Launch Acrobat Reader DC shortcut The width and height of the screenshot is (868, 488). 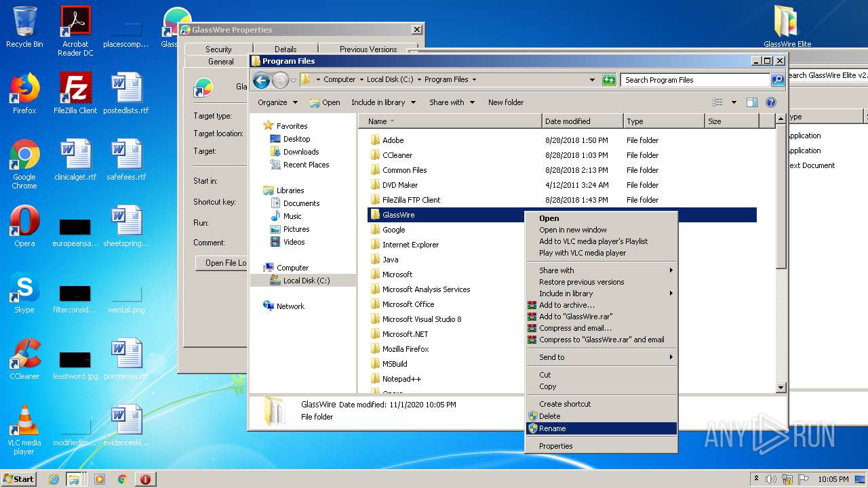click(75, 30)
